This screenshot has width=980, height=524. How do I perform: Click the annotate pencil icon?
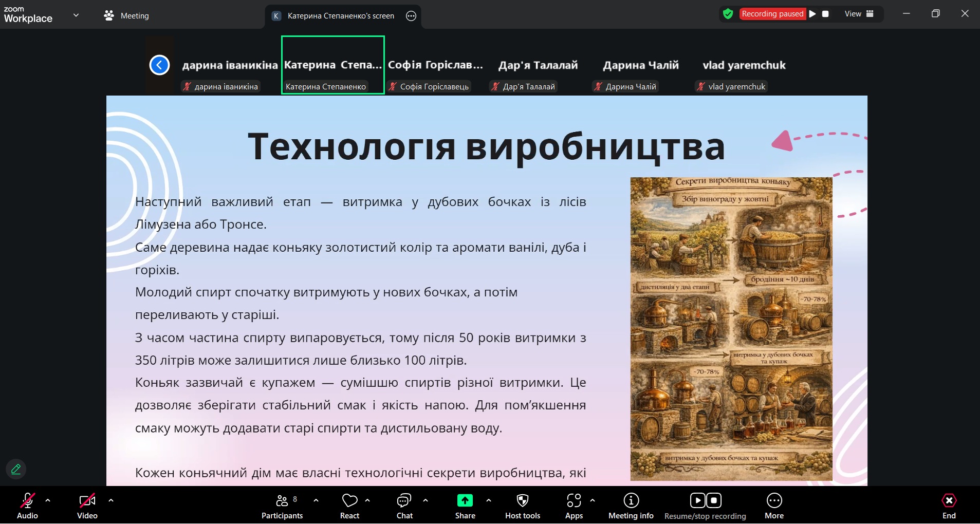[16, 469]
